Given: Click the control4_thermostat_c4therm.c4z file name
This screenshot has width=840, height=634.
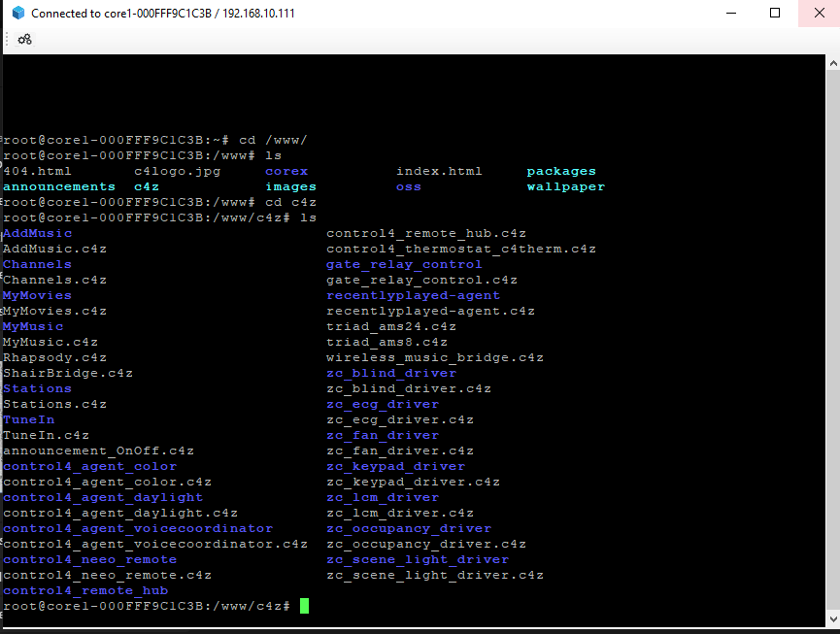Looking at the screenshot, I should tap(461, 249).
